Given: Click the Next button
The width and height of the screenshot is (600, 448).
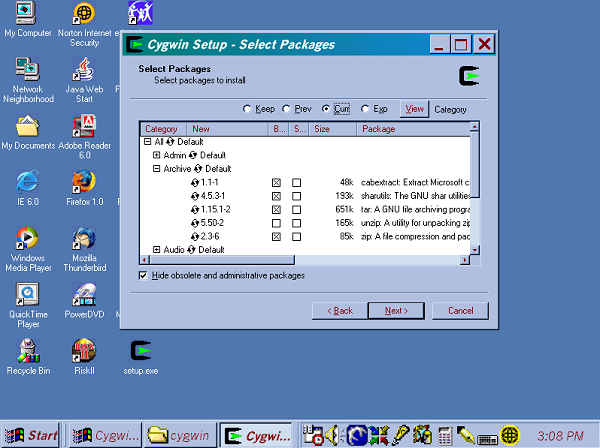Looking at the screenshot, I should point(396,311).
